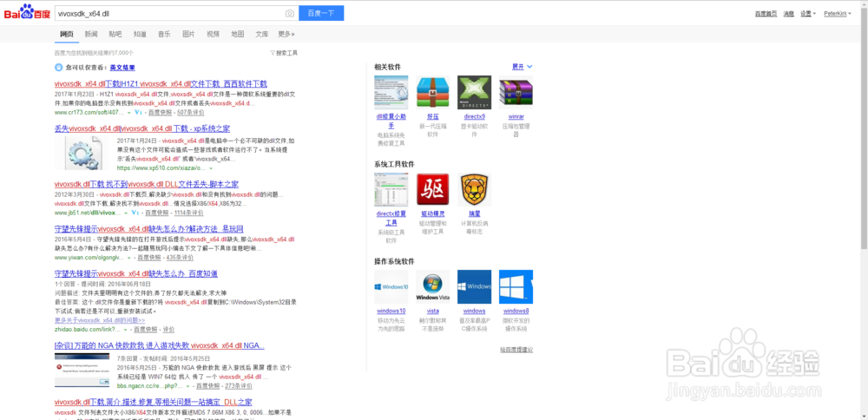
Task: Open the NGA 快救救我 result title
Action: coord(160,346)
